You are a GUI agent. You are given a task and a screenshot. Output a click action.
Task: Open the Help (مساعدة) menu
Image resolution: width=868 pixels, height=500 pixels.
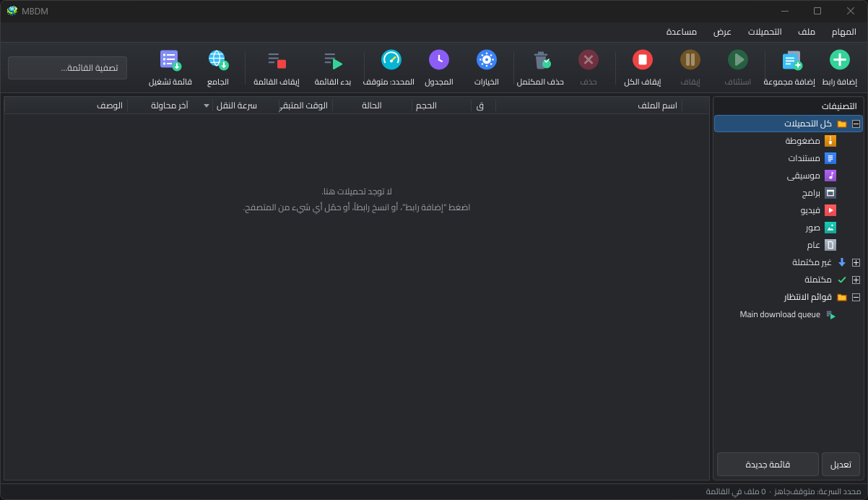(x=681, y=32)
